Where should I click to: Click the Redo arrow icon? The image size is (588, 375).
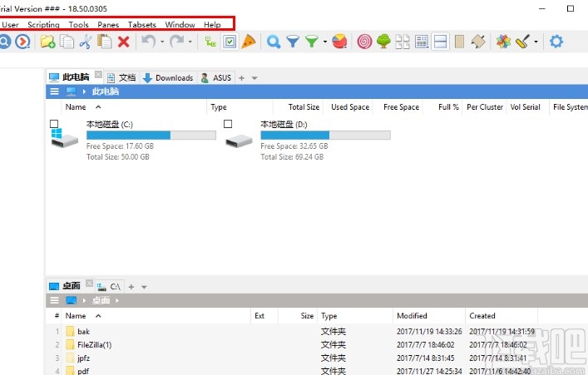pyautogui.click(x=176, y=42)
